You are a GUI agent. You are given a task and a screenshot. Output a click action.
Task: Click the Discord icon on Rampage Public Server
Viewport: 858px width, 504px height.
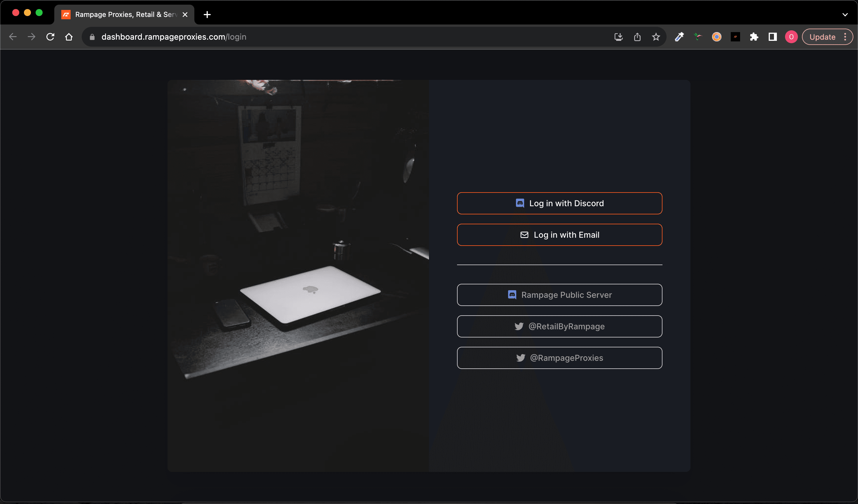pos(512,295)
